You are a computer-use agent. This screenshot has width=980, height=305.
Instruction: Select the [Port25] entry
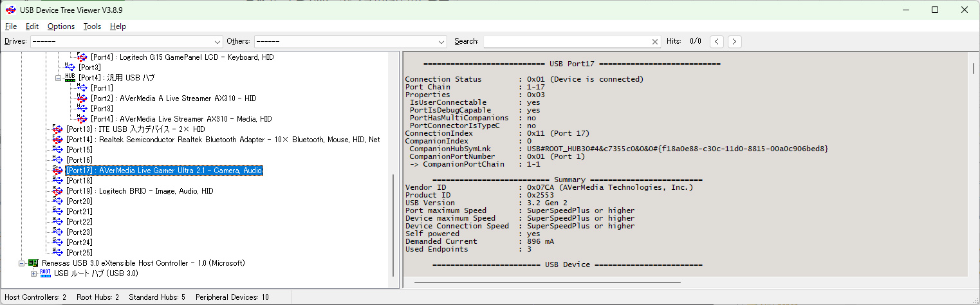[80, 253]
